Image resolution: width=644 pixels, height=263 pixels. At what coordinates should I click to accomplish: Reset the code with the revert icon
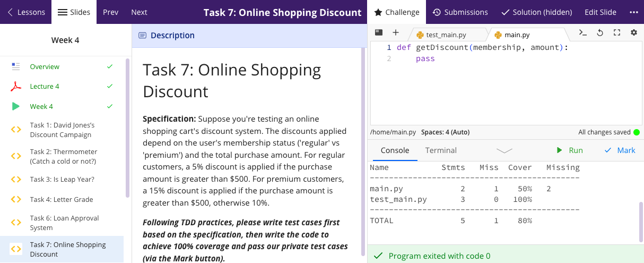[x=600, y=32]
